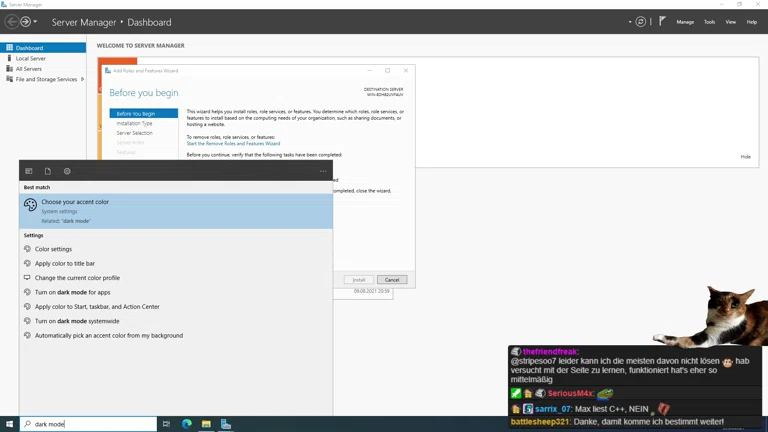Start the Remove Roles and Features Wizard

click(233, 144)
